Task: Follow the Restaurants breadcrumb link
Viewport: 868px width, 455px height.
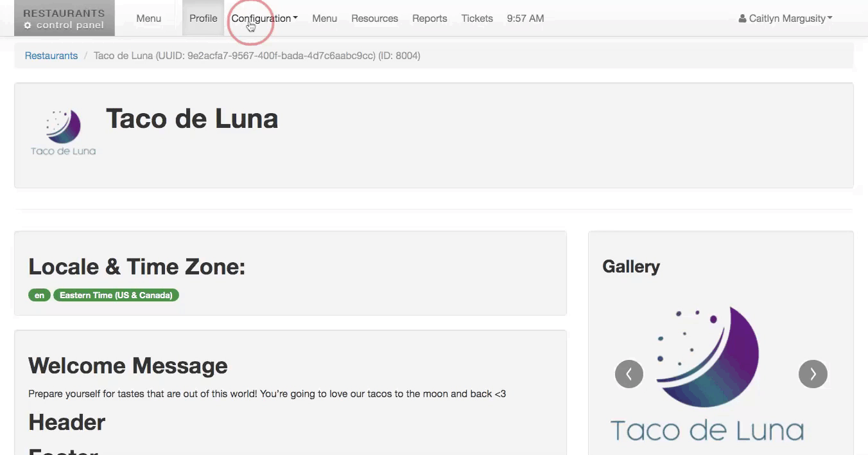Action: click(x=51, y=56)
